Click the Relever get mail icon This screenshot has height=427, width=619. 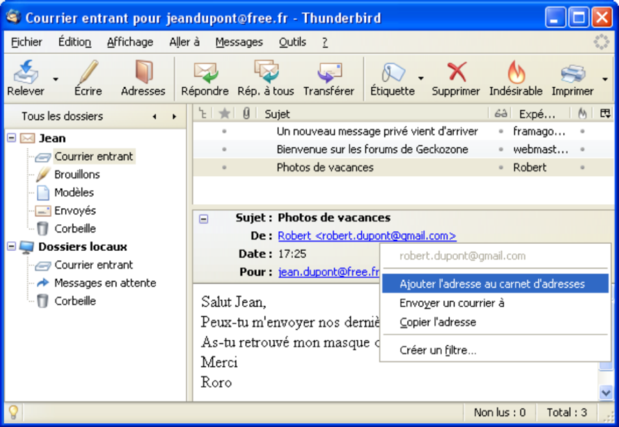(x=25, y=72)
